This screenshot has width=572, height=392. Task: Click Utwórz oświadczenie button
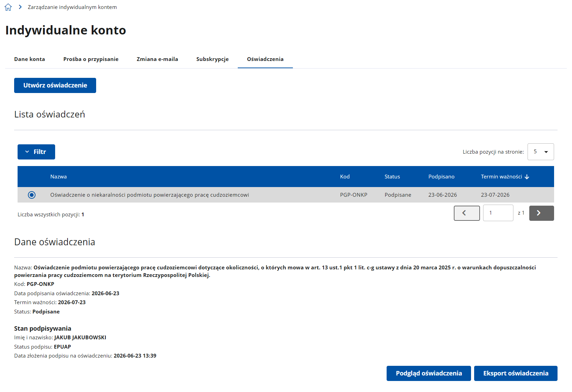55,85
